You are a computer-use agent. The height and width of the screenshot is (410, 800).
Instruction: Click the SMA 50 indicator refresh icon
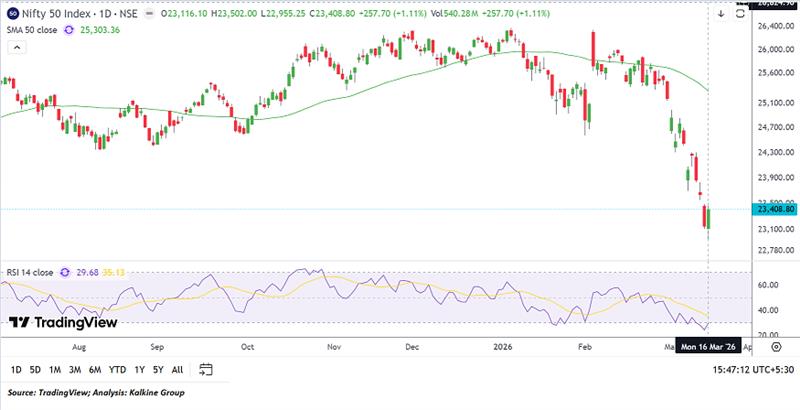point(68,30)
